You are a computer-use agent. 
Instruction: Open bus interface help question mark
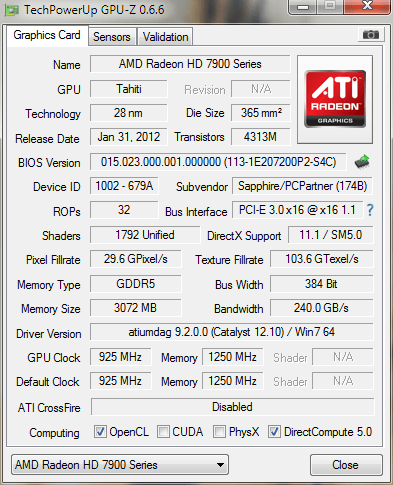370,210
